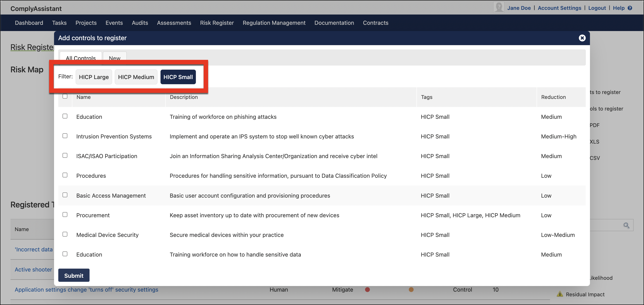This screenshot has height=305, width=644.
Task: Check the Basic Access Management checkbox
Action: point(65,195)
